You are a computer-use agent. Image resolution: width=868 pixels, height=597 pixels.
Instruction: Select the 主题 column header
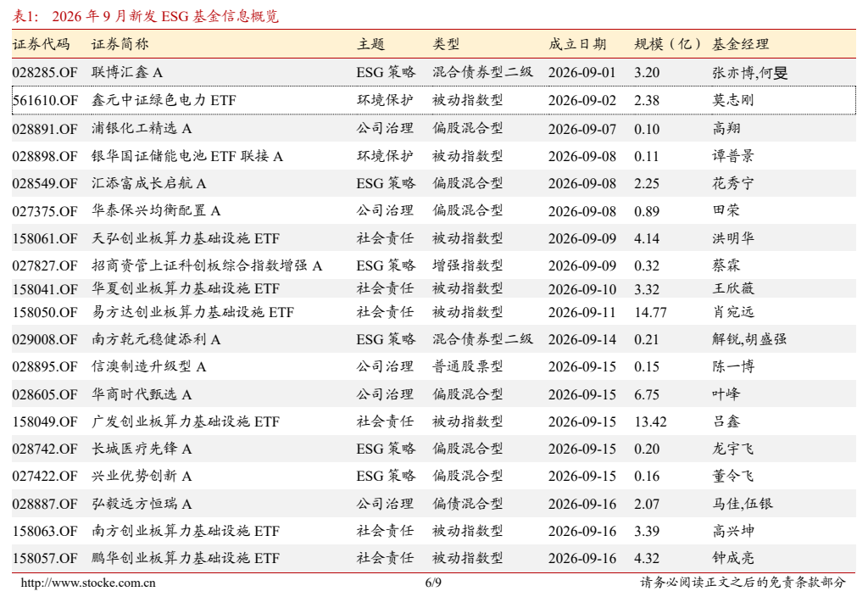pos(371,44)
